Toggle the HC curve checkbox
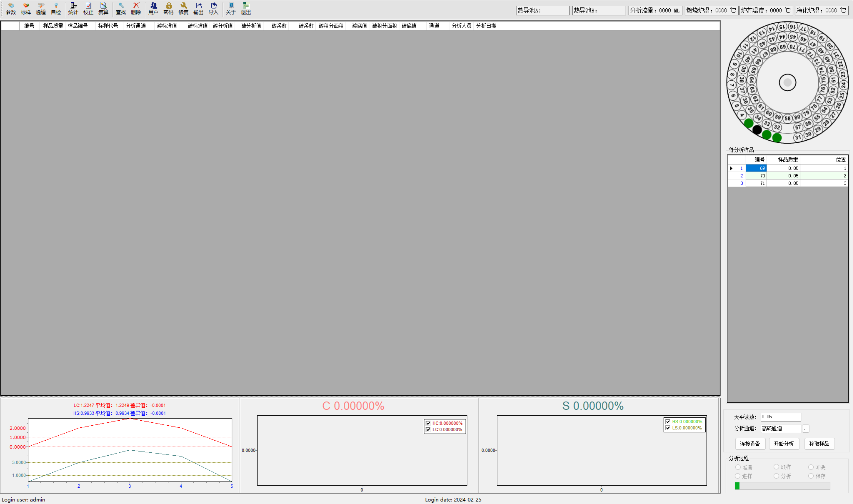 click(x=428, y=423)
